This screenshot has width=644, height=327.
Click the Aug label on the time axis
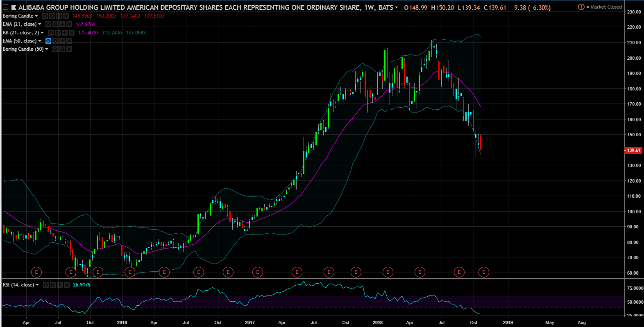pos(581,322)
